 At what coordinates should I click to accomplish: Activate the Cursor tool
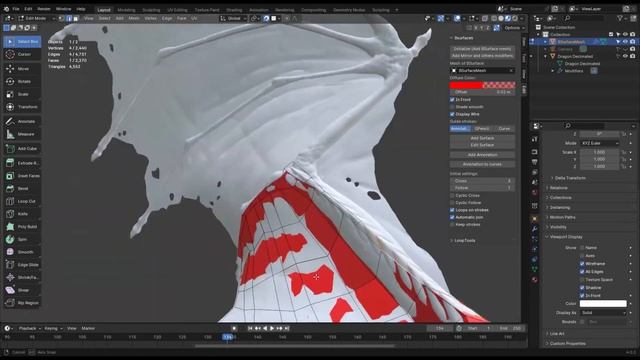point(22,54)
